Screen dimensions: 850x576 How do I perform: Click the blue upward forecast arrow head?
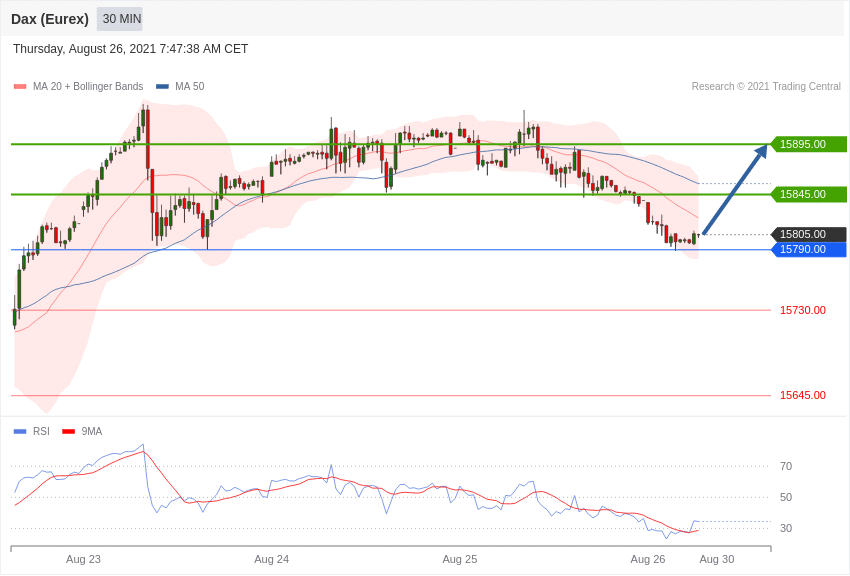click(761, 151)
